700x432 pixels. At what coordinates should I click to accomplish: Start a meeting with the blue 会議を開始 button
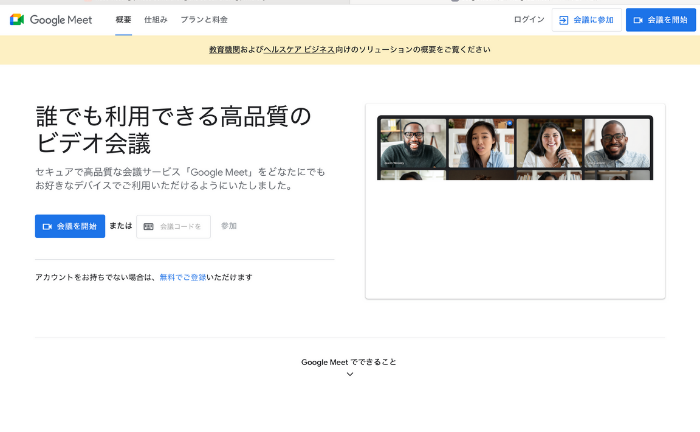pyautogui.click(x=70, y=226)
